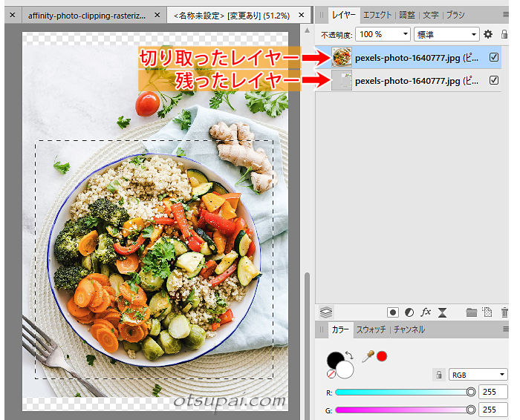Screen dimensions: 520x420
Task: Uncheck visibility of the bottom pexels-photo layer
Action: point(494,80)
